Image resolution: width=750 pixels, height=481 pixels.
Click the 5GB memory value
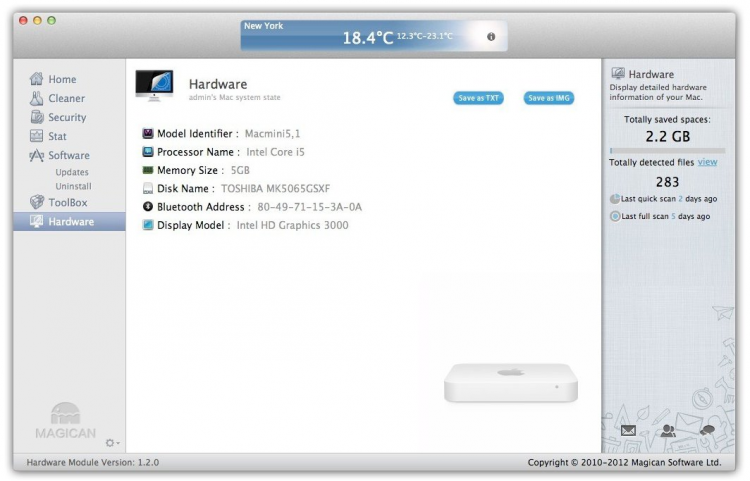[x=240, y=170]
